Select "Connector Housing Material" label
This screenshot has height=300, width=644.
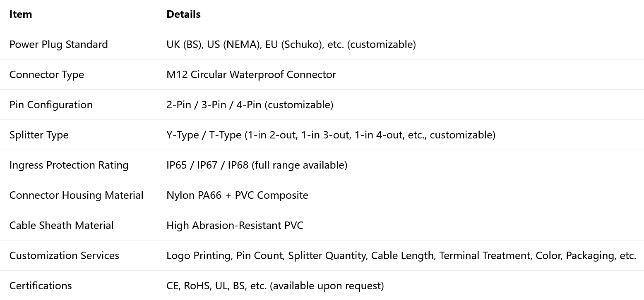77,195
